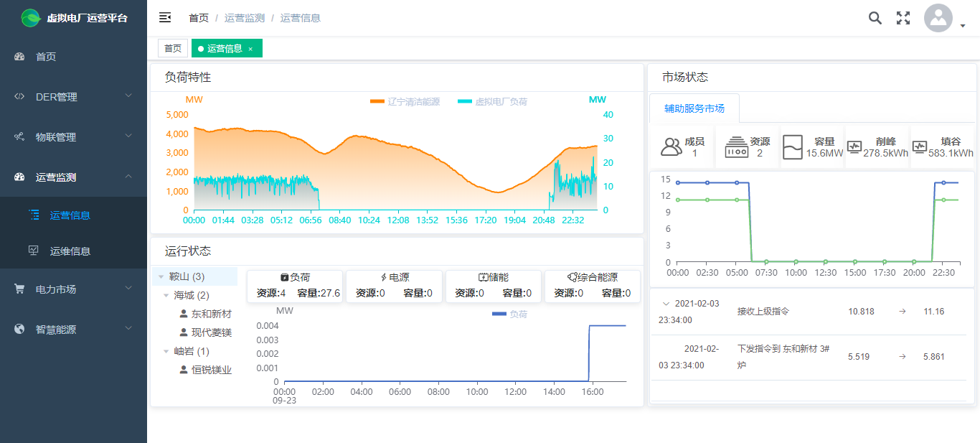Click the 削峰 peak-shaving icon
Image resolution: width=980 pixels, height=443 pixels.
(854, 147)
